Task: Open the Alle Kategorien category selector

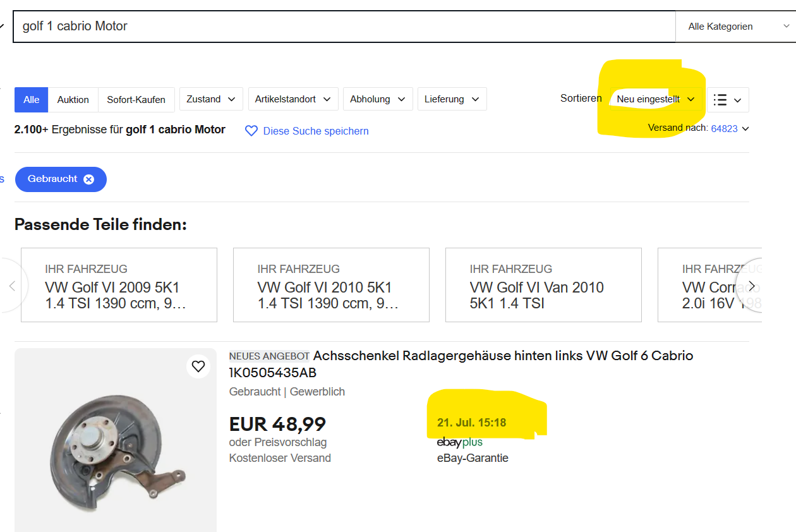Action: point(735,27)
